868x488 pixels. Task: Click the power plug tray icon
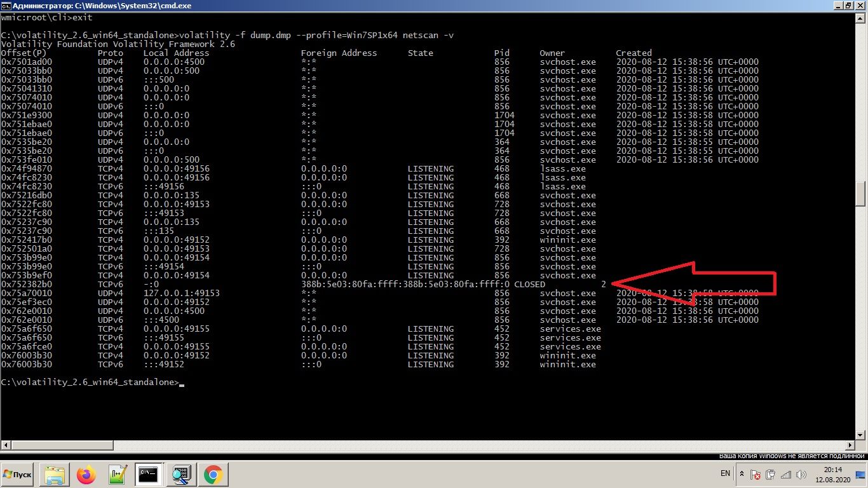(770, 474)
